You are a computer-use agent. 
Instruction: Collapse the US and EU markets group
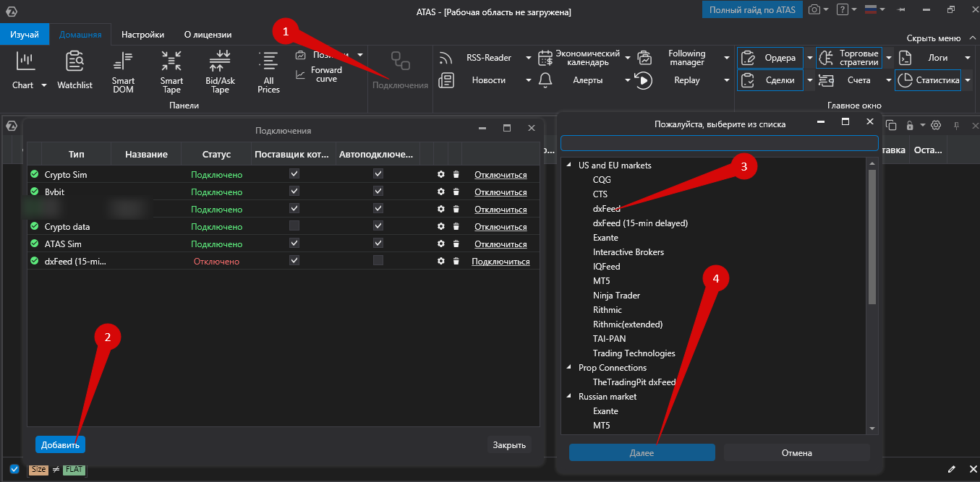point(568,165)
